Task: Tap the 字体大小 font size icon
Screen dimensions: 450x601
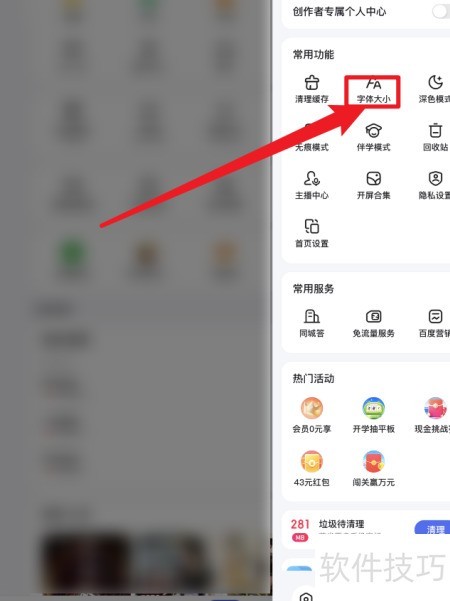Action: [x=373, y=91]
